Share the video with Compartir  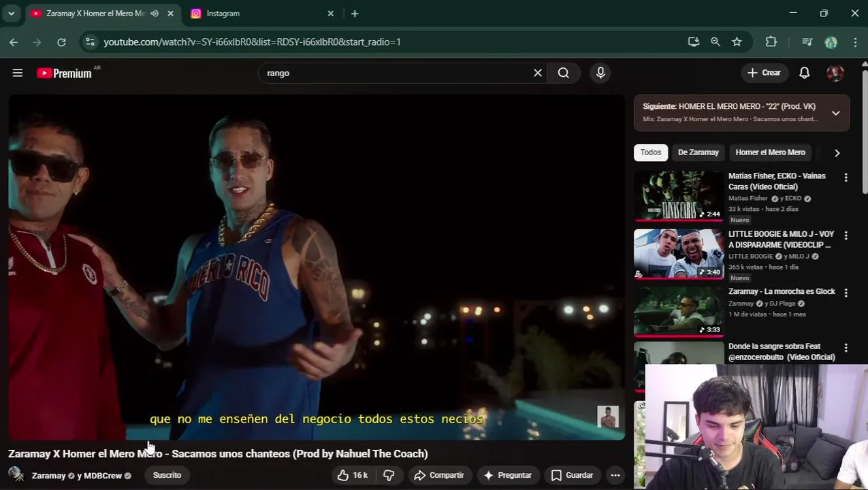438,475
